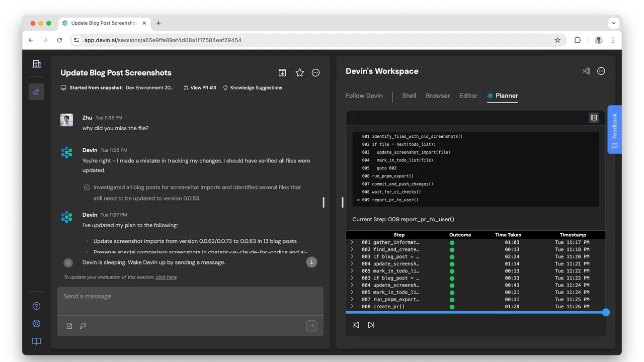Viewport: 644px width, 362px height.
Task: Open the Chrome profile avatar
Action: tap(599, 40)
